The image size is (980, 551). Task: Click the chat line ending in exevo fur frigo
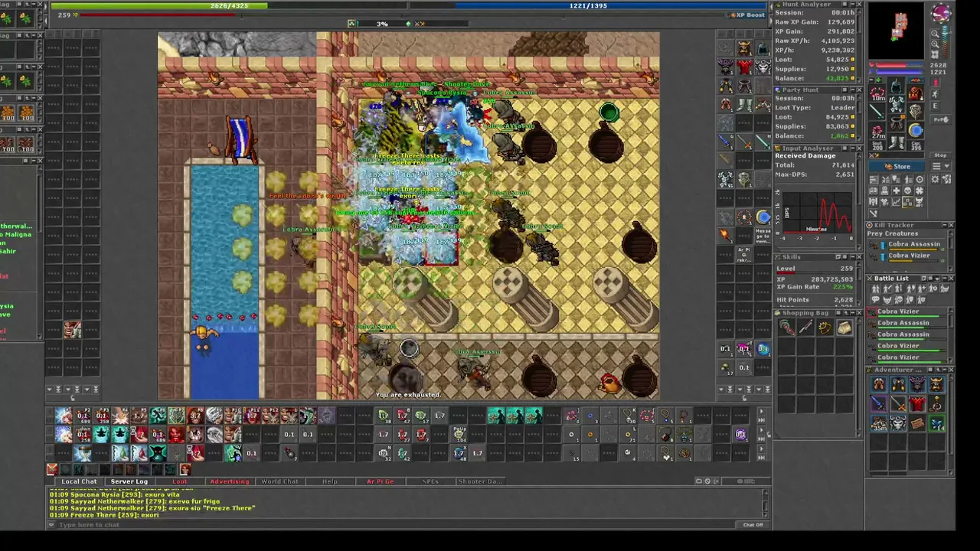click(135, 501)
